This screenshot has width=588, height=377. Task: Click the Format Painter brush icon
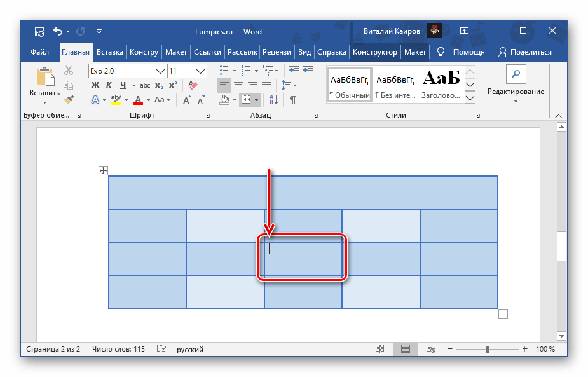point(69,100)
